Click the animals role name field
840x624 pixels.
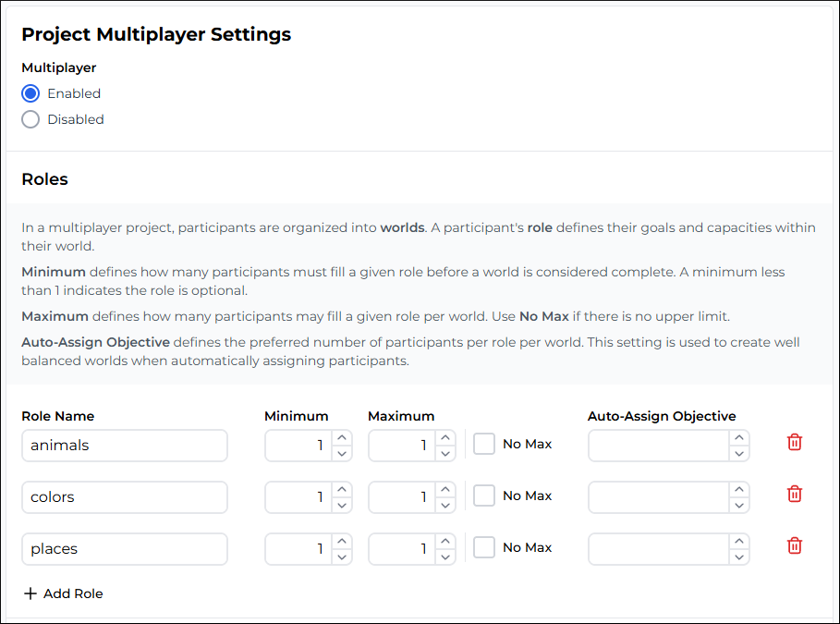[124, 446]
